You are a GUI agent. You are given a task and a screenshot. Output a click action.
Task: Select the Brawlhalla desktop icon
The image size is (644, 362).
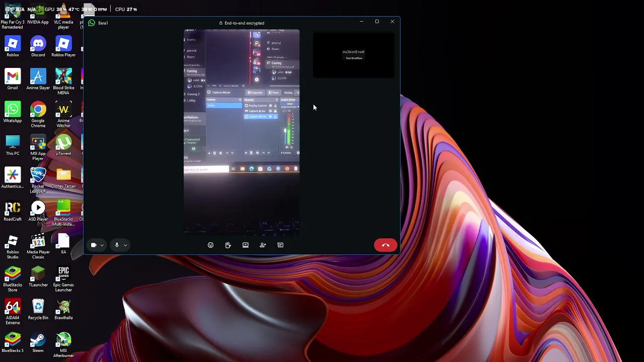click(x=63, y=309)
